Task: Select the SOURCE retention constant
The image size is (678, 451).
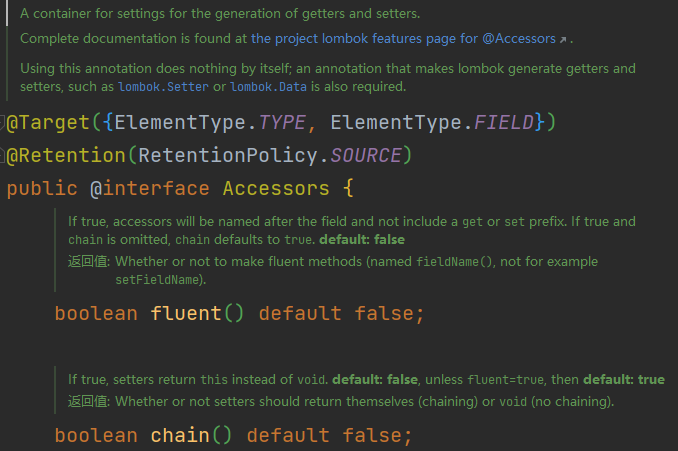Action: coord(366,156)
